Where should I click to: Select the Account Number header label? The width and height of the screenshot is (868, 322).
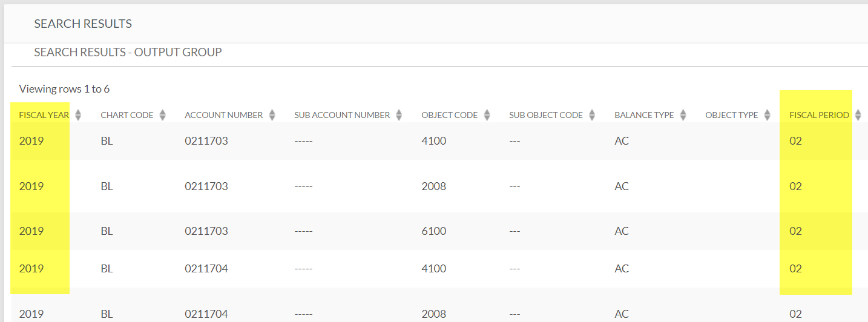[223, 115]
